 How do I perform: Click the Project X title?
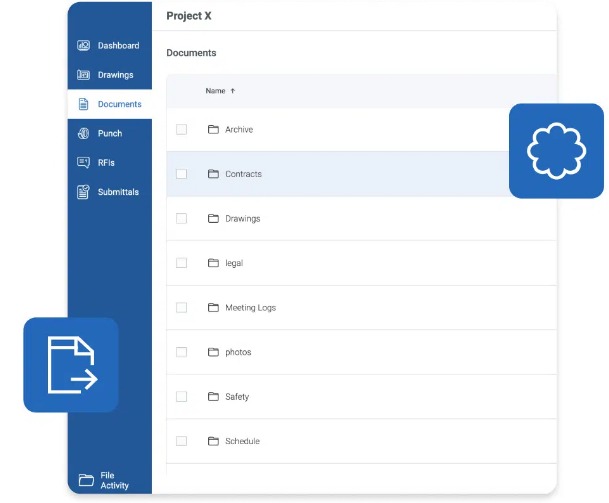tap(189, 16)
